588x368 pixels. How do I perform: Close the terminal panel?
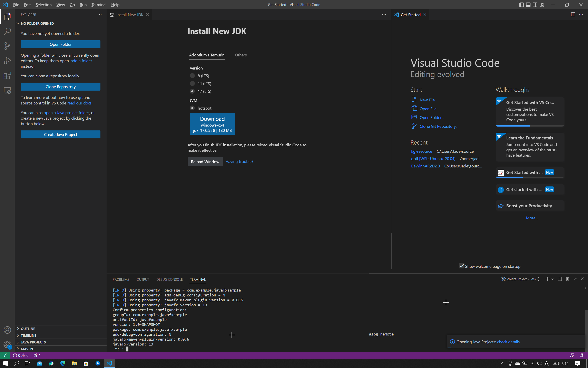coord(582,279)
